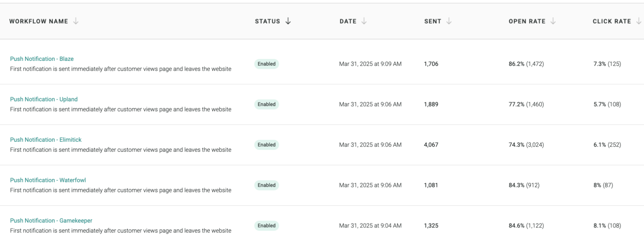The width and height of the screenshot is (644, 248).
Task: Click the Blaze open rate 86.2% value
Action: pyautogui.click(x=516, y=64)
